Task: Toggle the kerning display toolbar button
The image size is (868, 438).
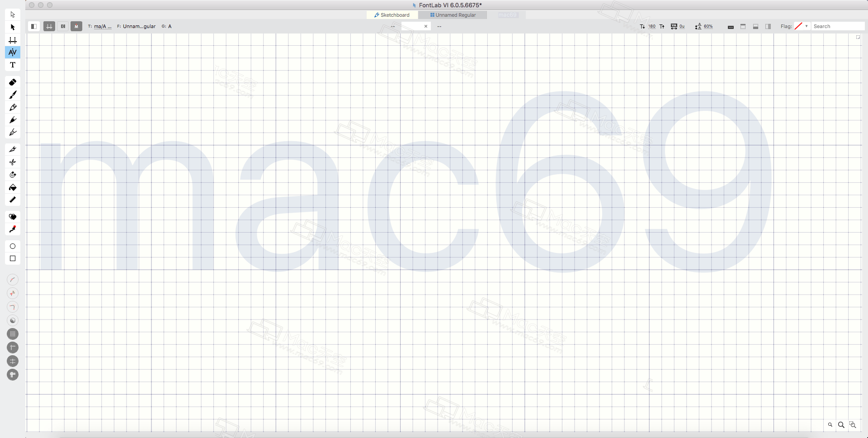Action: tap(63, 26)
